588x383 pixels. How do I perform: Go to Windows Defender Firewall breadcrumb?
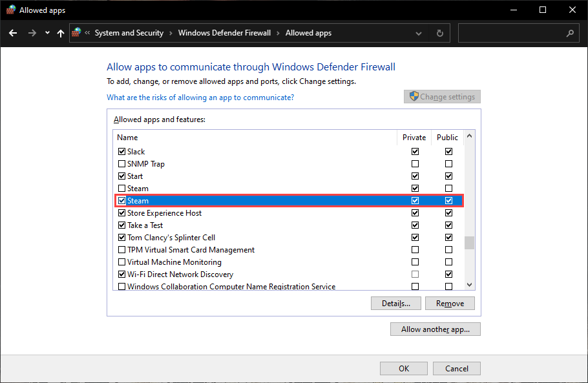click(224, 33)
